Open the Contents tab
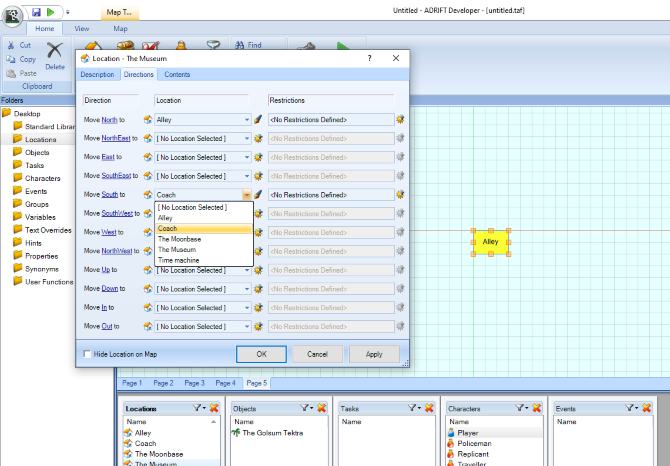The height and width of the screenshot is (466, 670). [177, 74]
